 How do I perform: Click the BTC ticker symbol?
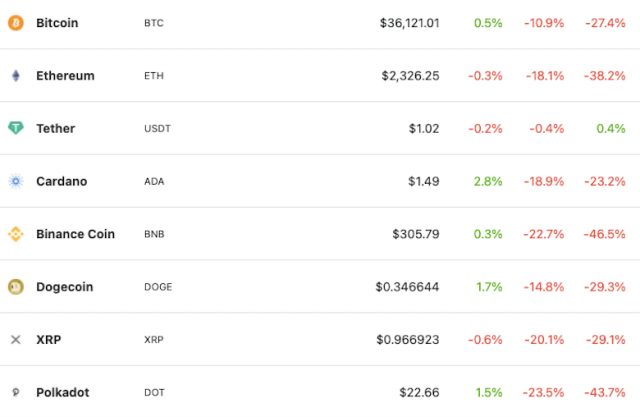(x=154, y=22)
